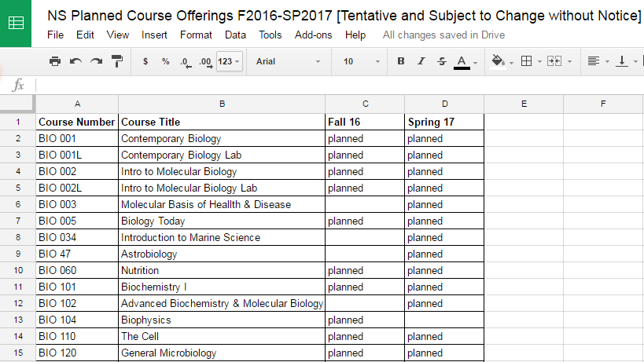
Task: Select Advanced Biochemistry & Molecular Biology cell
Action: point(222,303)
